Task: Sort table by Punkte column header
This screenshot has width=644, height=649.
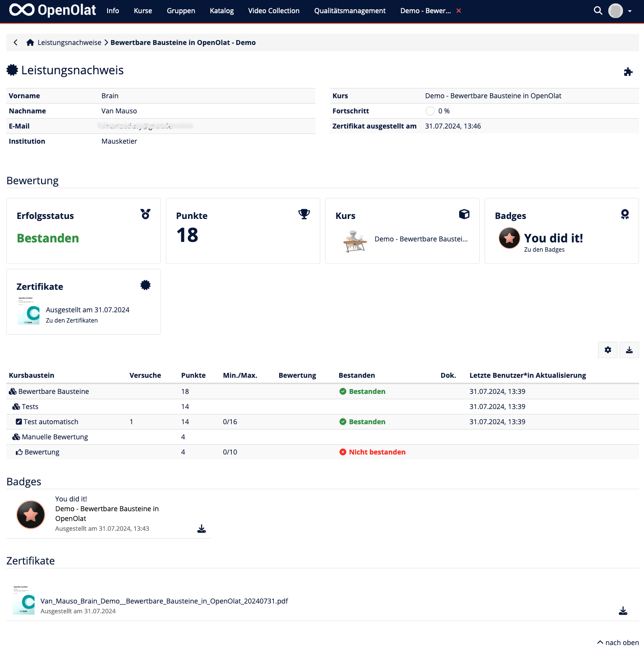Action: 193,375
